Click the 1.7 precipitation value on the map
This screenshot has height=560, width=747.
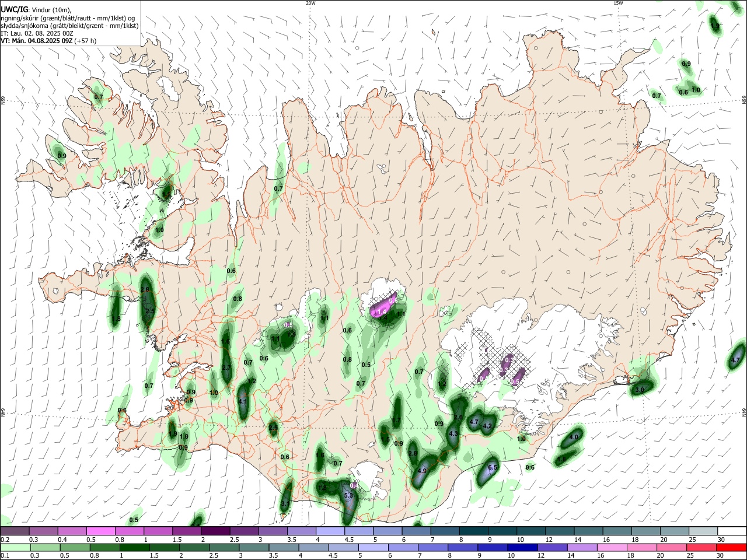click(x=396, y=421)
